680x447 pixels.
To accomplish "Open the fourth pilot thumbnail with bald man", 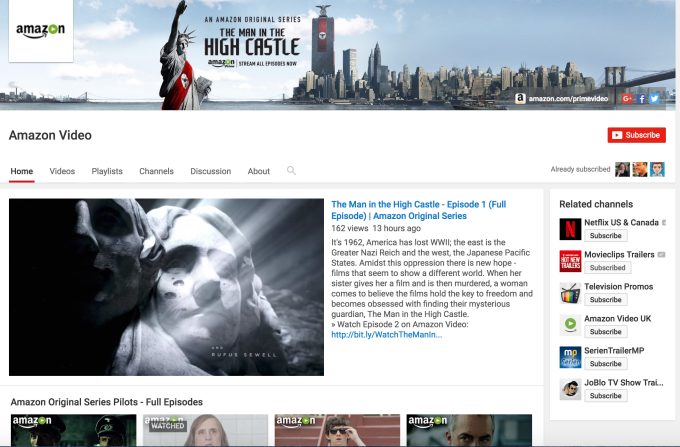I will (x=469, y=430).
